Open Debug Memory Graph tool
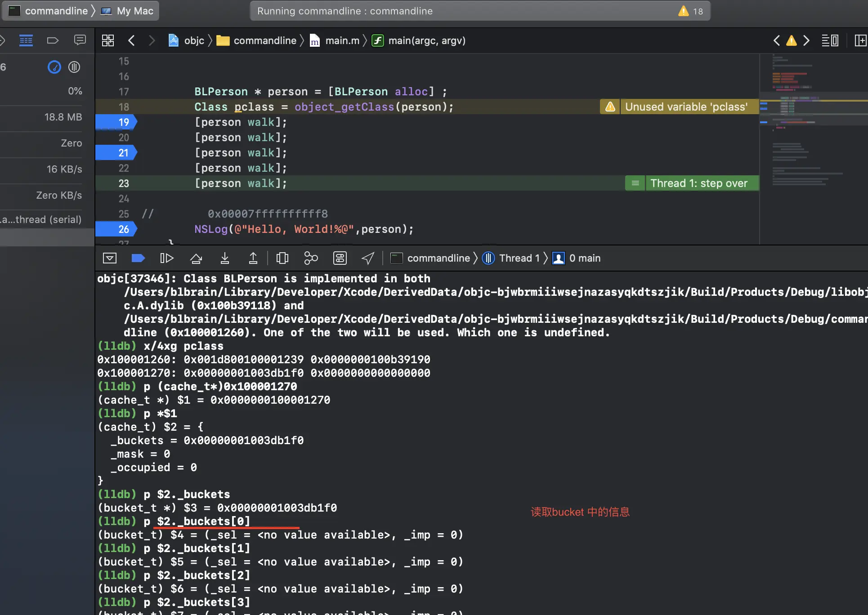 pos(311,258)
